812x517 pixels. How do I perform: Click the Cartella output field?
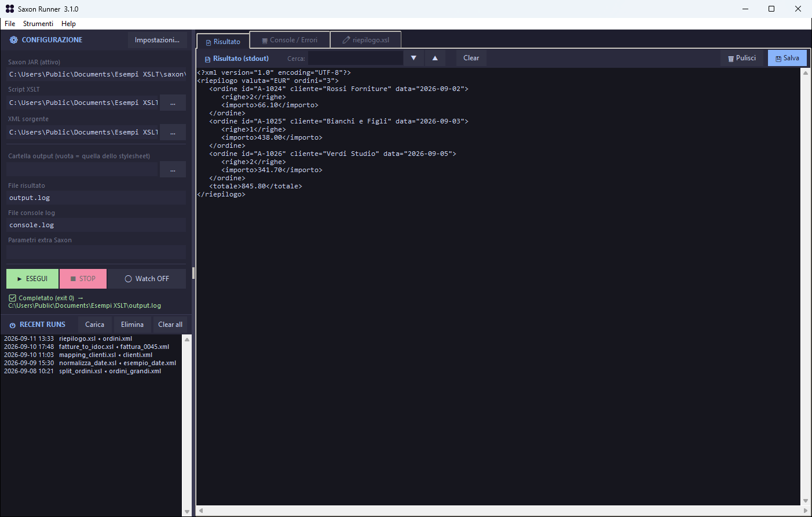coord(82,169)
